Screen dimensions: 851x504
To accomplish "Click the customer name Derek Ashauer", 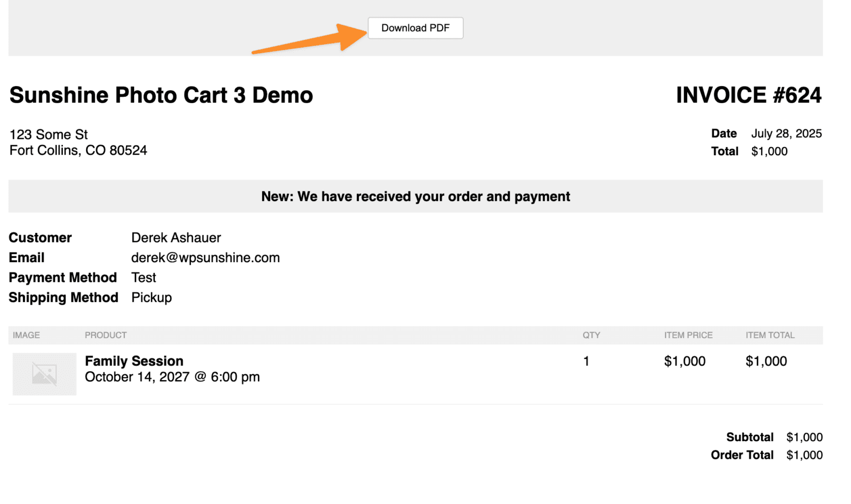I will click(176, 238).
